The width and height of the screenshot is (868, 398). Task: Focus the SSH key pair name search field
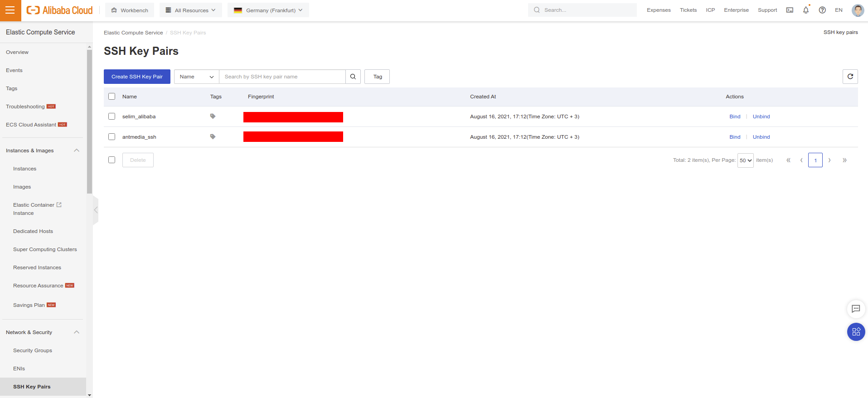coord(282,77)
